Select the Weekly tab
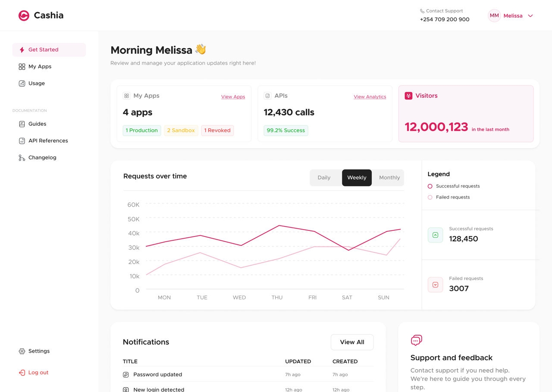This screenshot has width=552, height=392. click(357, 177)
